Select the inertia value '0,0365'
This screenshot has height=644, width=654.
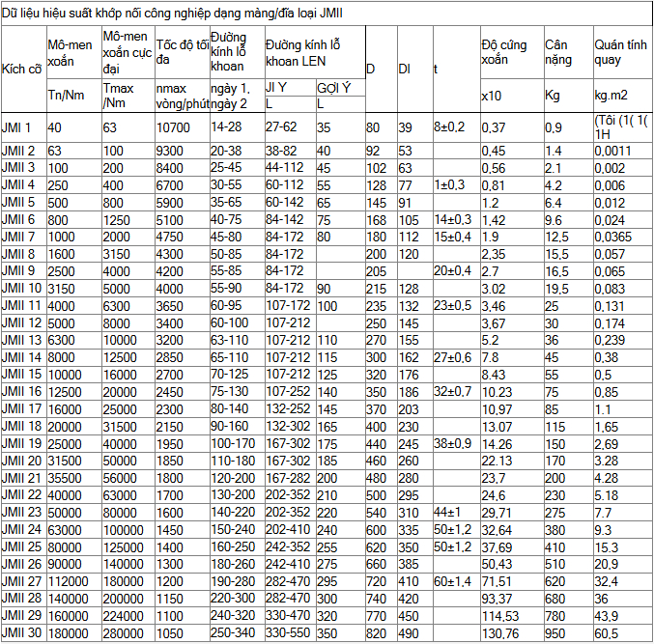tap(612, 237)
